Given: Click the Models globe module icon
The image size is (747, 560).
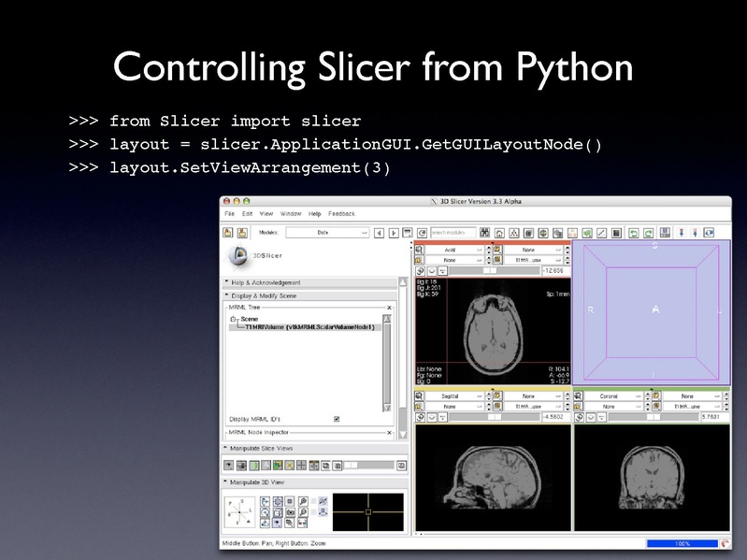Looking at the screenshot, I should 543,233.
